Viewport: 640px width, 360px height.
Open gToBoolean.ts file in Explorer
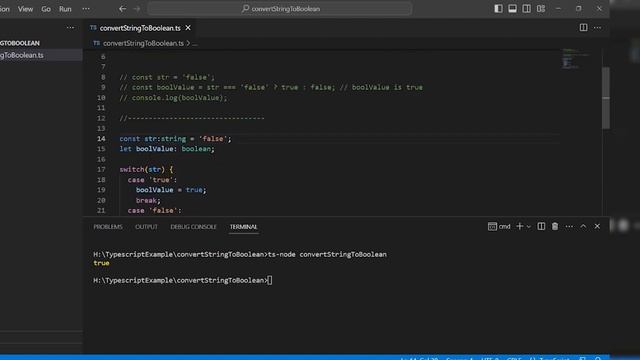(22, 55)
